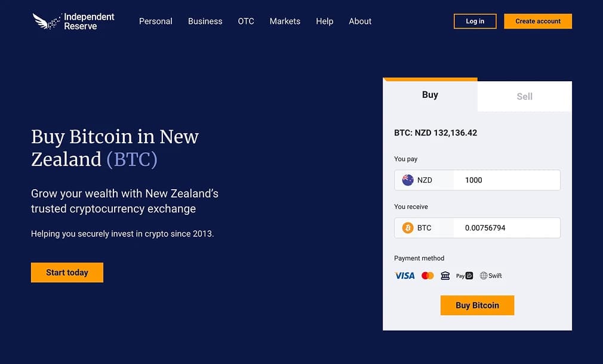Click the New Zealand flag icon

tap(408, 180)
